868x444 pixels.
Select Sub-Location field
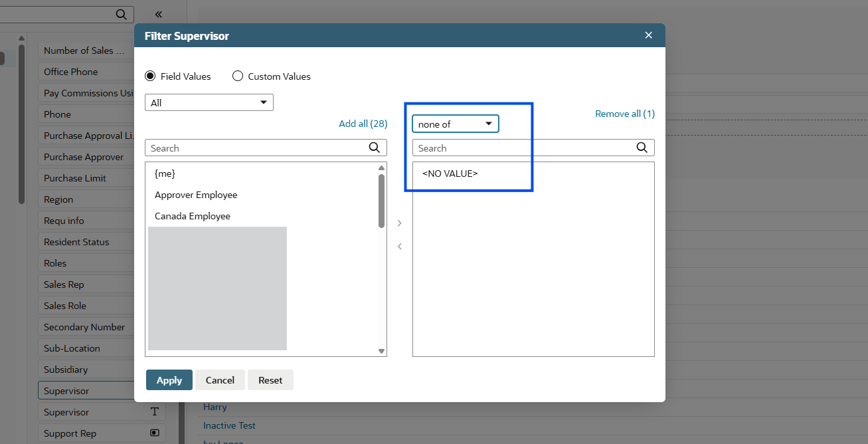pos(86,348)
